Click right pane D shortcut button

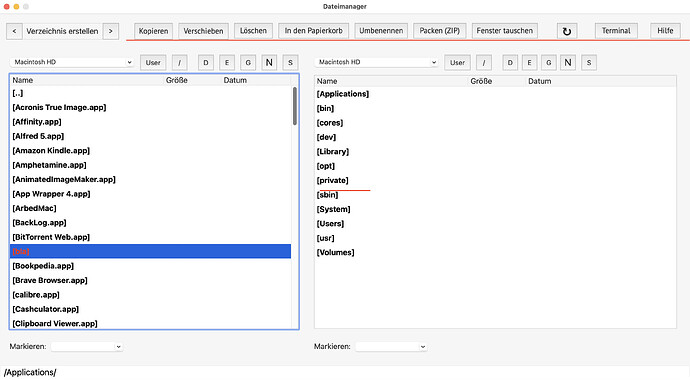click(510, 62)
